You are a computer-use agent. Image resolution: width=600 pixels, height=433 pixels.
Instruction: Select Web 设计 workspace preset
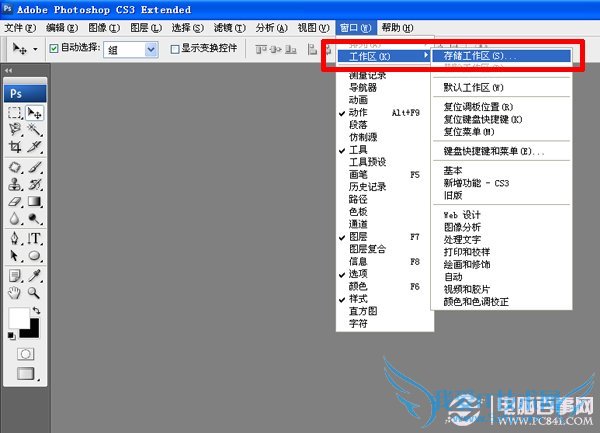click(x=501, y=215)
